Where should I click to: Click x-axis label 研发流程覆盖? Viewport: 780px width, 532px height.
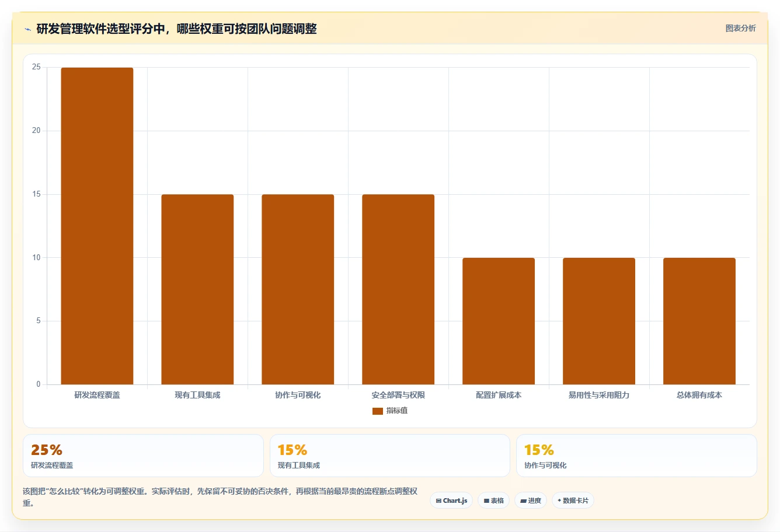[x=97, y=395]
